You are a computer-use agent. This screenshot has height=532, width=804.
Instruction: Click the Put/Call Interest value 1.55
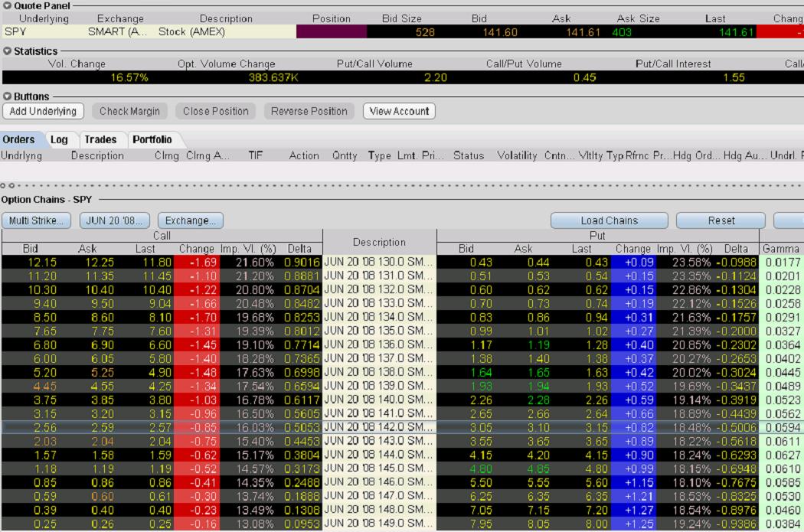pyautogui.click(x=734, y=77)
